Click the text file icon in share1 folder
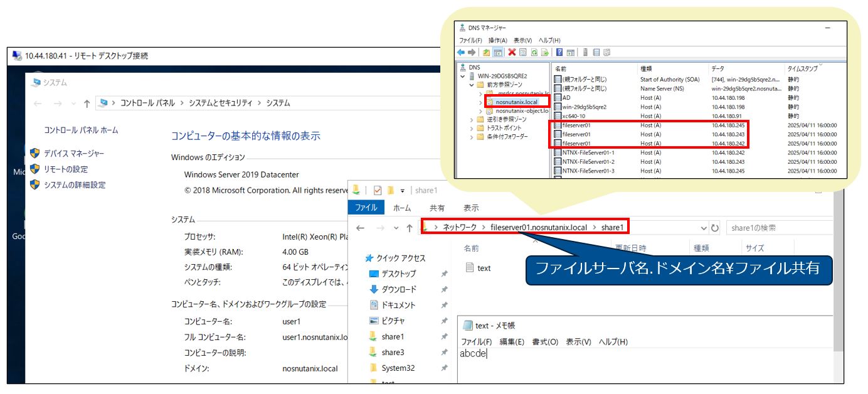This screenshot has width=868, height=394. pos(470,268)
